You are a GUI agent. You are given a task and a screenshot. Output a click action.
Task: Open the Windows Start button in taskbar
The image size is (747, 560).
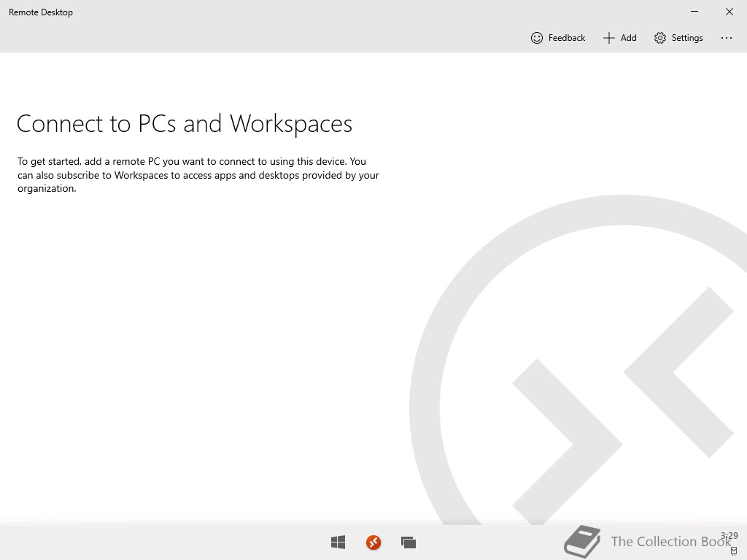click(338, 542)
